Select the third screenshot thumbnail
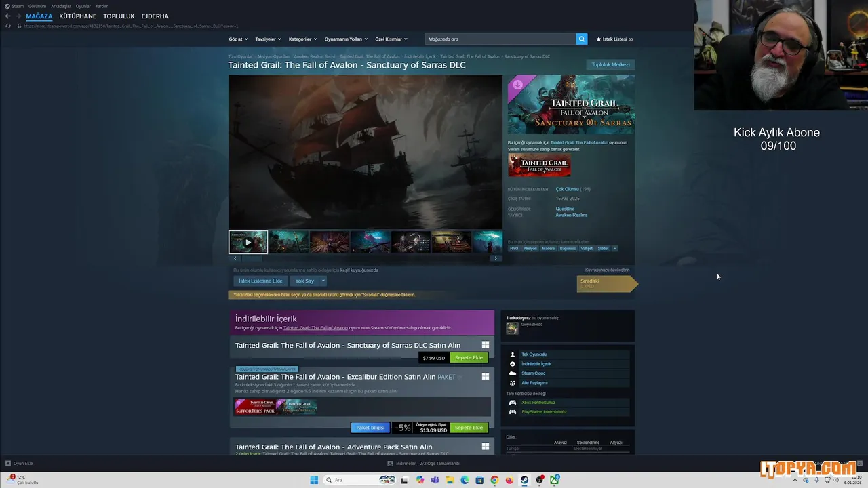The height and width of the screenshot is (488, 868). click(330, 242)
